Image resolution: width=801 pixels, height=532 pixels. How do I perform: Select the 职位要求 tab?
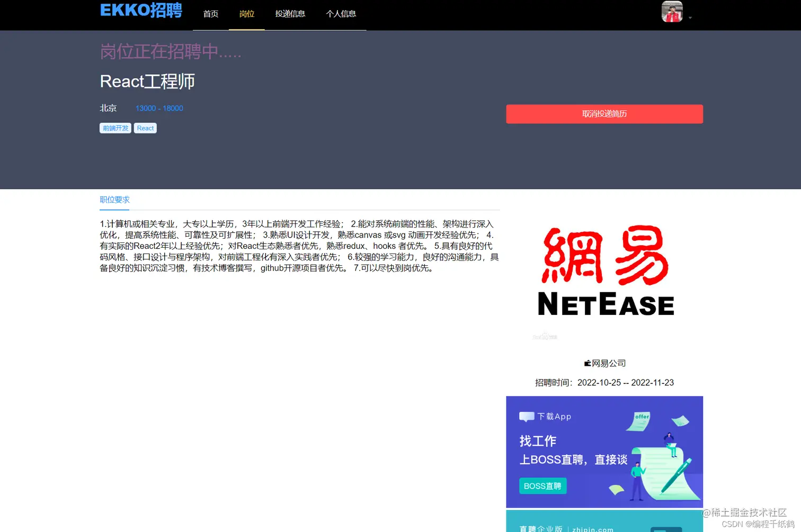point(114,200)
